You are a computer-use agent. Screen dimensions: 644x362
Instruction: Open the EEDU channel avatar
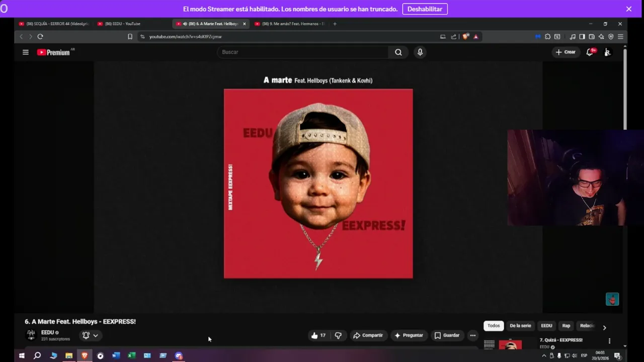pos(31,335)
